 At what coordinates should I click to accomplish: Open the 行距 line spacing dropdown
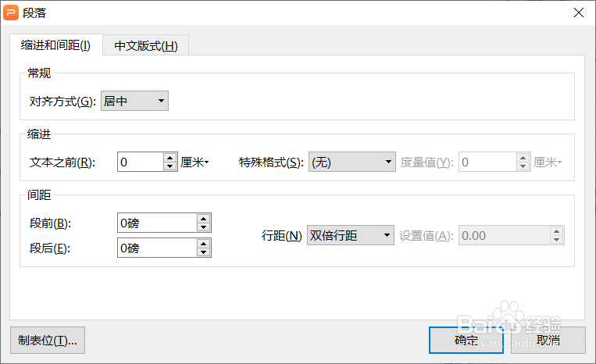point(351,236)
